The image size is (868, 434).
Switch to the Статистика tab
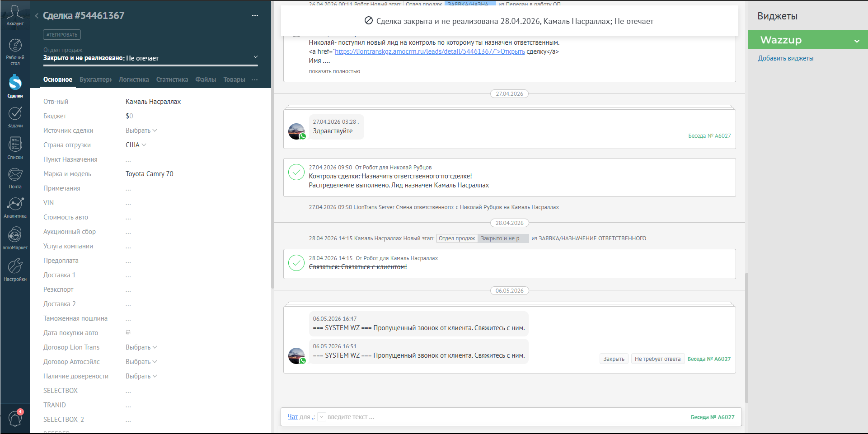tap(172, 79)
